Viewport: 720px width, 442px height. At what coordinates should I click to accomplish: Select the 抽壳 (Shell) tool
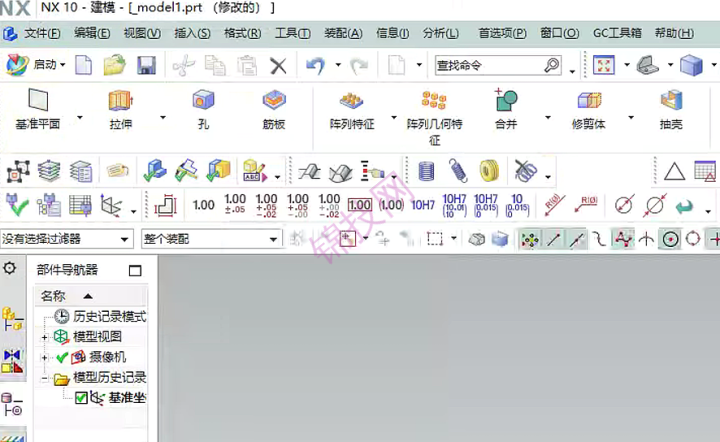tap(670, 101)
